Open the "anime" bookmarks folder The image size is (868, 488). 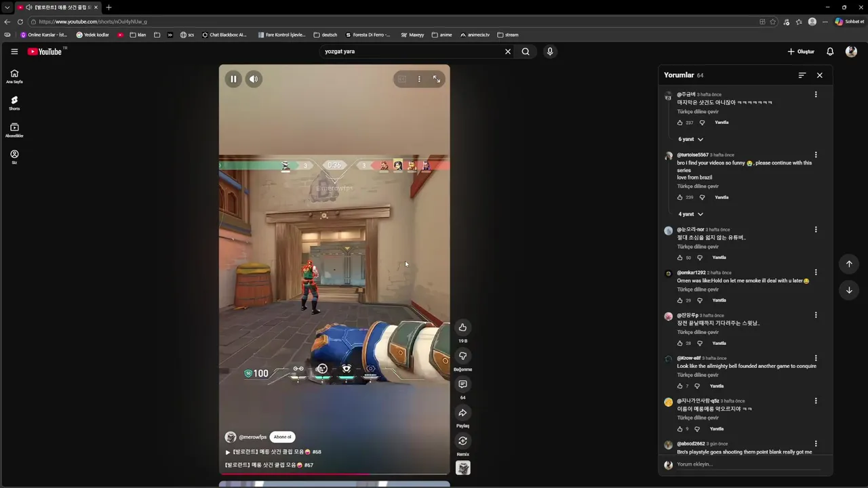click(x=441, y=35)
